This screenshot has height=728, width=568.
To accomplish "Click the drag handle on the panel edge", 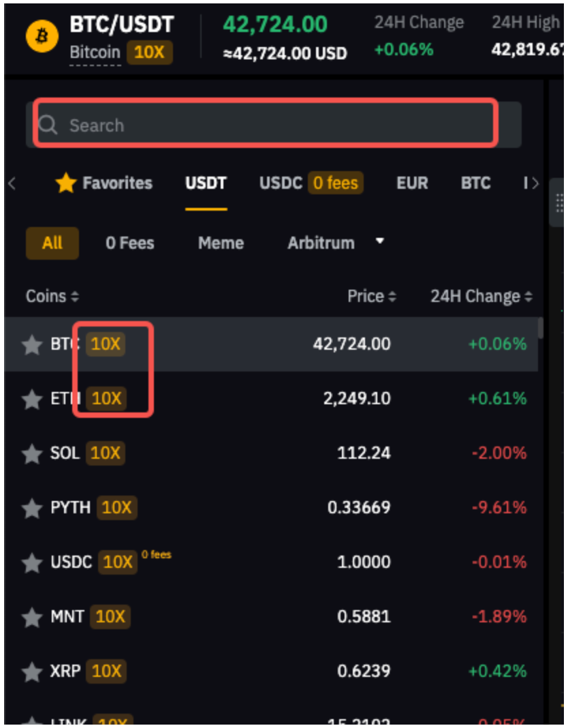I will click(x=559, y=203).
